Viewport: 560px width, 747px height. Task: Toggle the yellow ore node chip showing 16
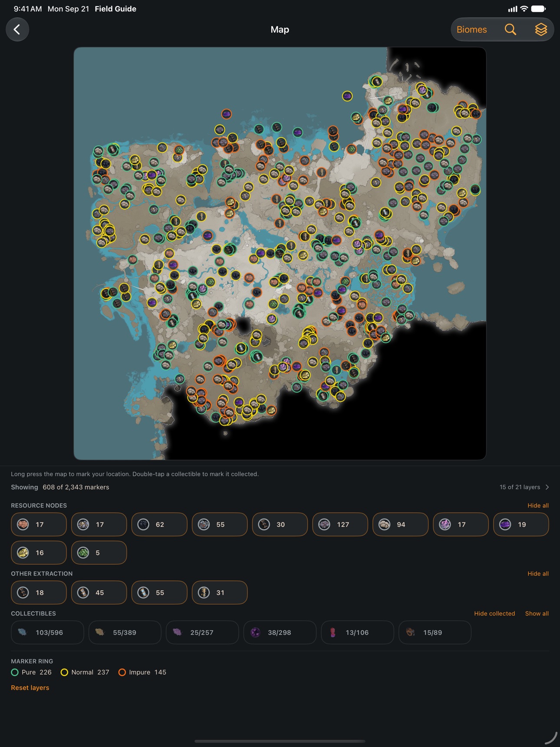(x=39, y=553)
